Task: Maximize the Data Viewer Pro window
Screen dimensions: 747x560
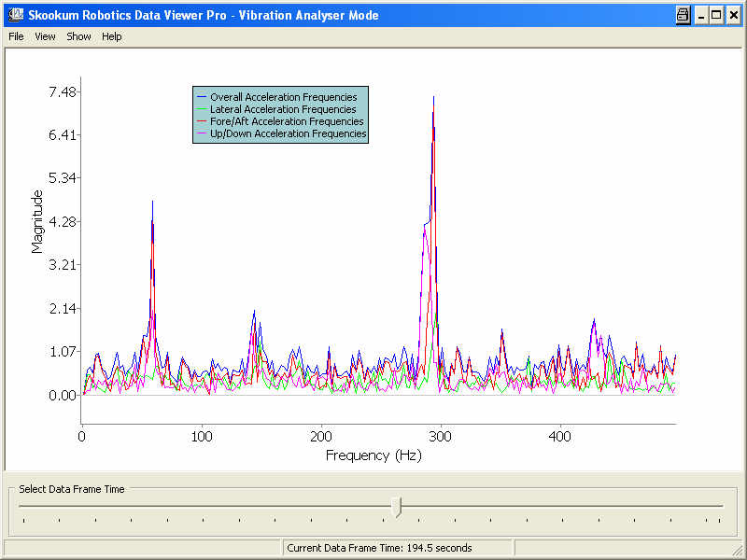Action: pos(716,15)
